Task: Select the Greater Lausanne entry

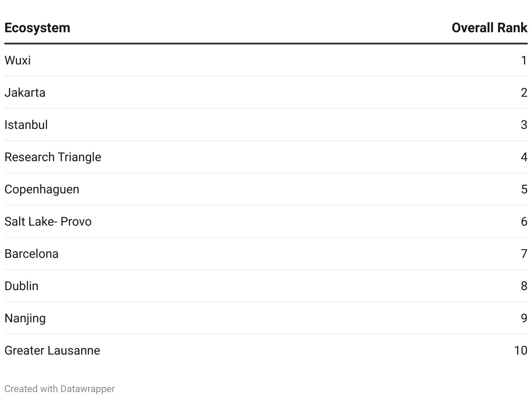Action: coord(52,350)
